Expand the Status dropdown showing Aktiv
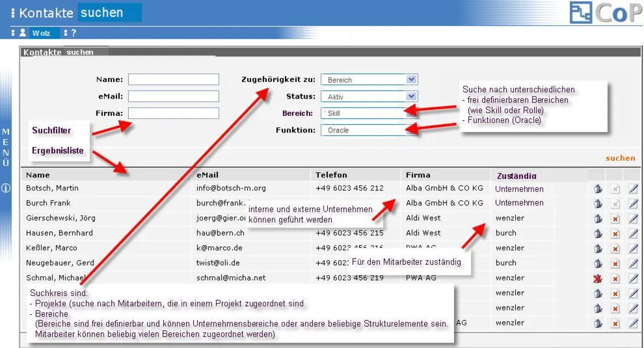The width and height of the screenshot is (644, 348). coord(411,97)
